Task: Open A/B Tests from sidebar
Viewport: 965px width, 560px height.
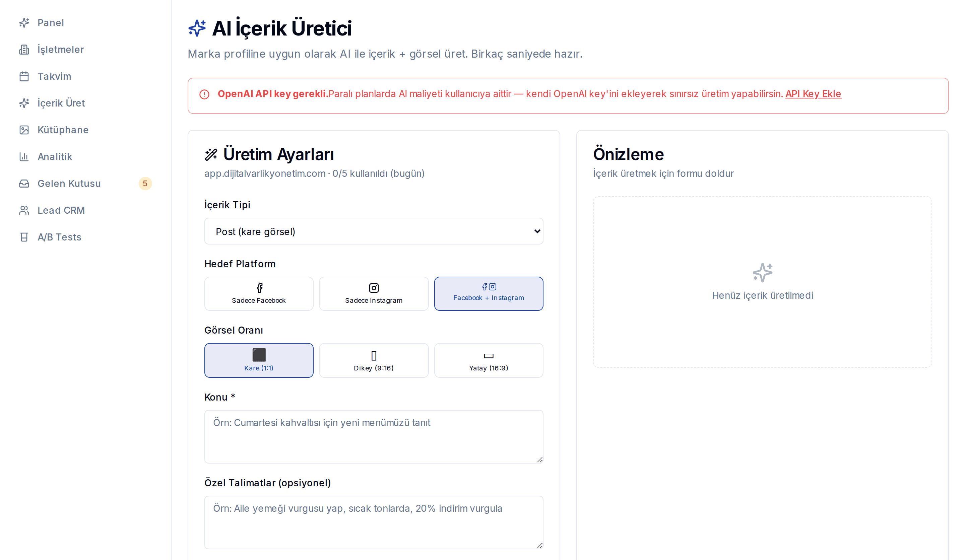Action: 85,237
